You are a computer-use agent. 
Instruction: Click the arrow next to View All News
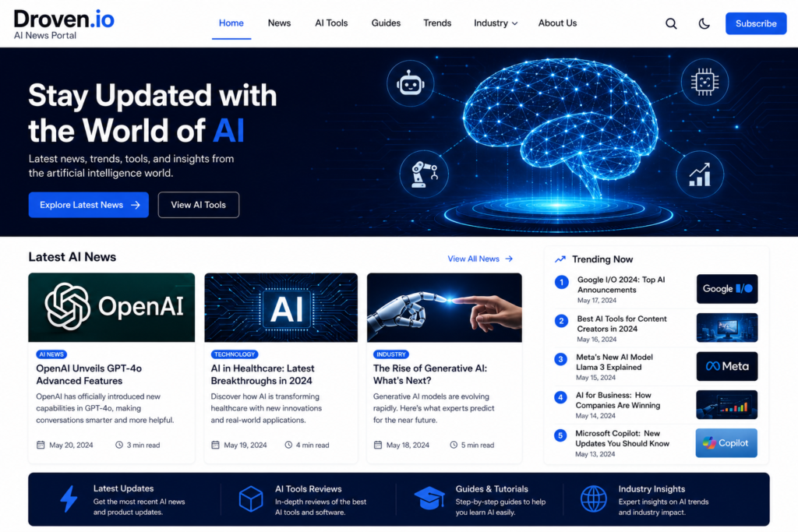[509, 259]
